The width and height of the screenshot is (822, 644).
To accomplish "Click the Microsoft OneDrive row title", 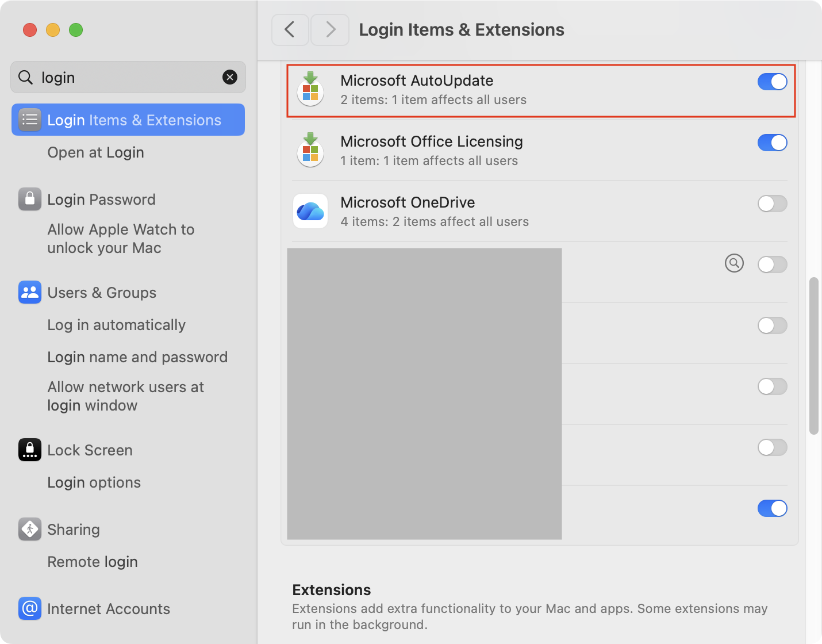I will [408, 202].
